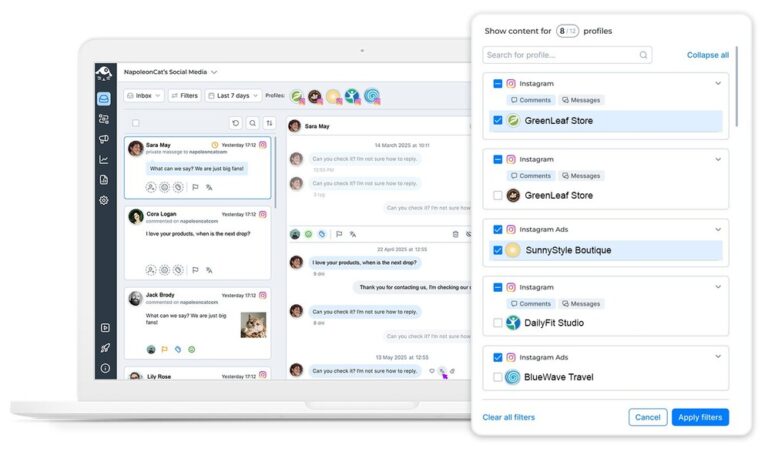Flag Sara May's message
This screenshot has height=455, width=768.
[195, 187]
